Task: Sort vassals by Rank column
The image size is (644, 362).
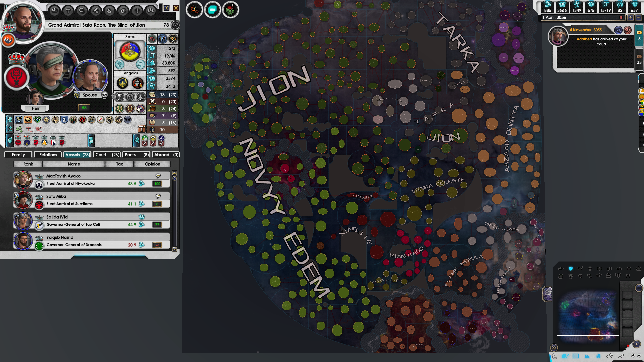Action: pos(28,164)
